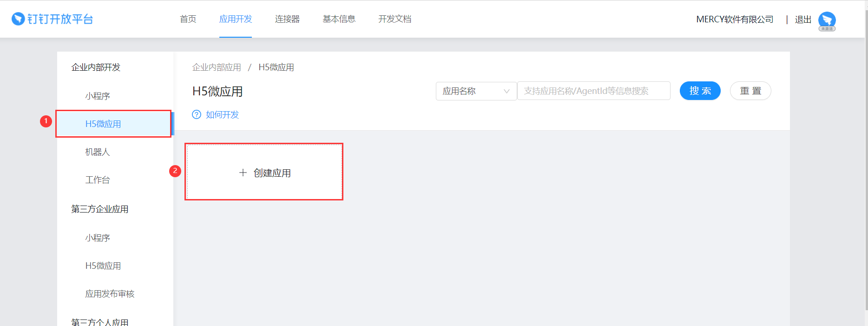Click the question mark help icon
The height and width of the screenshot is (326, 868).
click(197, 114)
